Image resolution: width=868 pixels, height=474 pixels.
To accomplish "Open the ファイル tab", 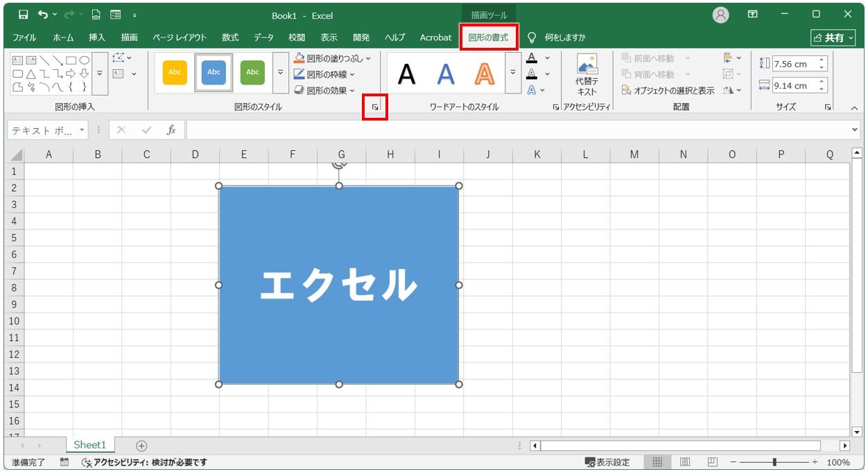I will 24,37.
